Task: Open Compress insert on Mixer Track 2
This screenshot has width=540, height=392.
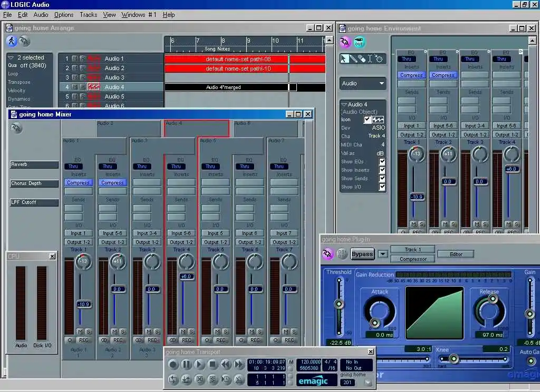Action: [x=113, y=183]
